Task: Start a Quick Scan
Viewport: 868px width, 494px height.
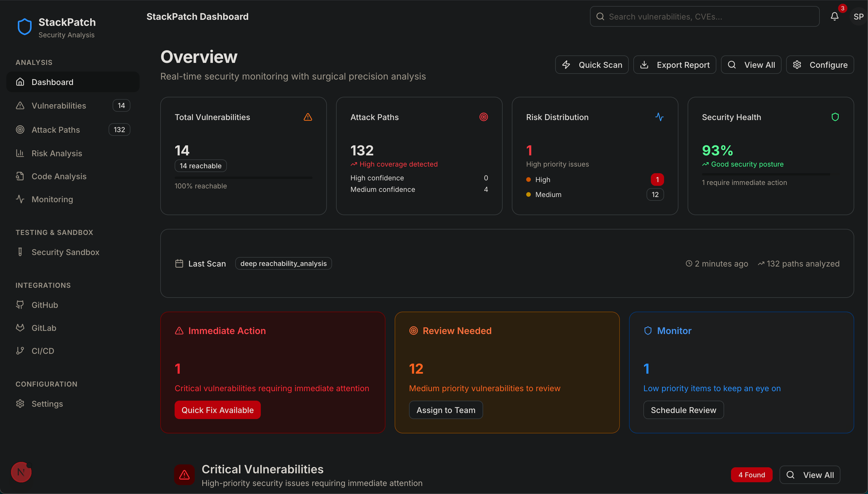Action: [592, 65]
